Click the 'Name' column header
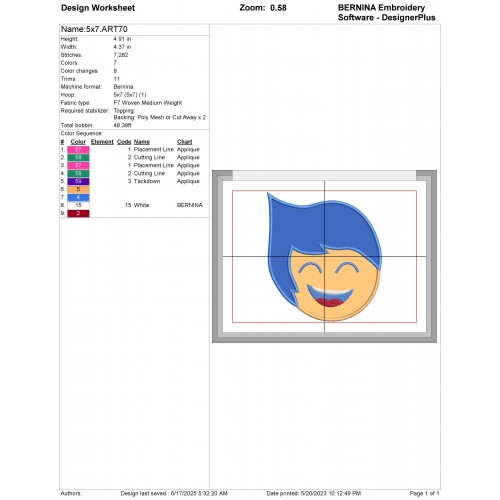This screenshot has height=500, width=500. pos(142,142)
